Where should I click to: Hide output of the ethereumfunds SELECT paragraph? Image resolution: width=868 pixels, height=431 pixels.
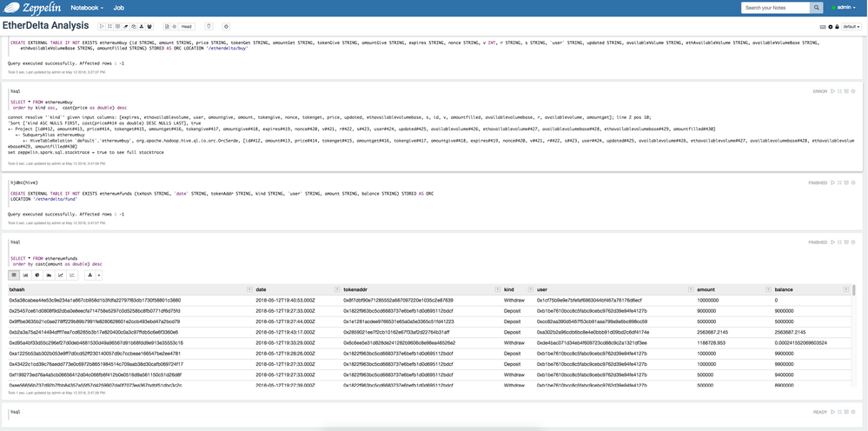coord(846,242)
